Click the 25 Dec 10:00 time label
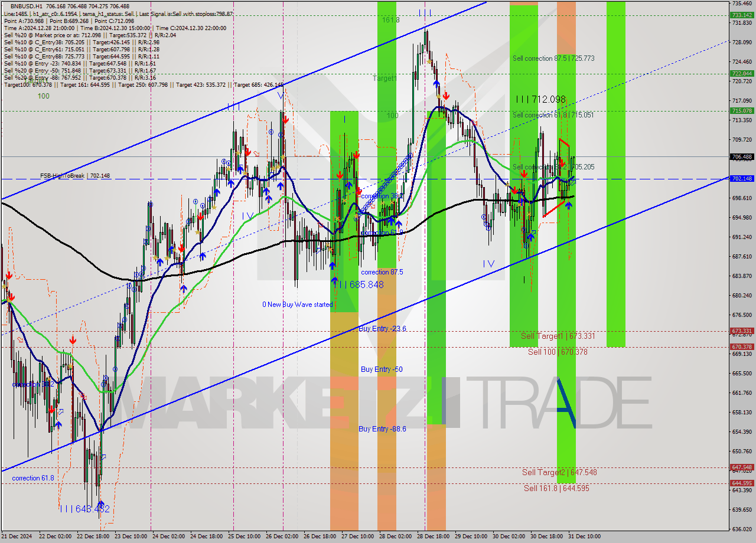Image resolution: width=756 pixels, height=543 pixels. 244,537
